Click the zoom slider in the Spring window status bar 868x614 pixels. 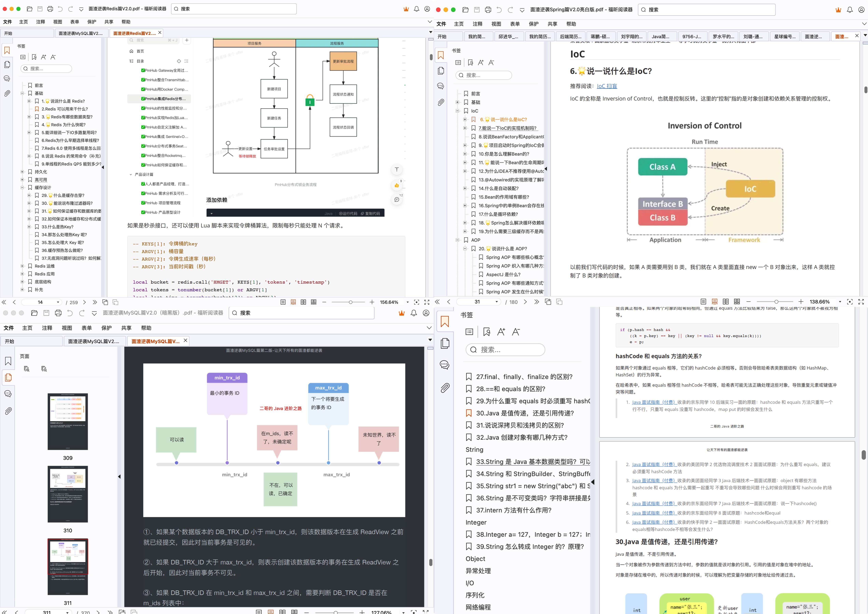point(776,302)
